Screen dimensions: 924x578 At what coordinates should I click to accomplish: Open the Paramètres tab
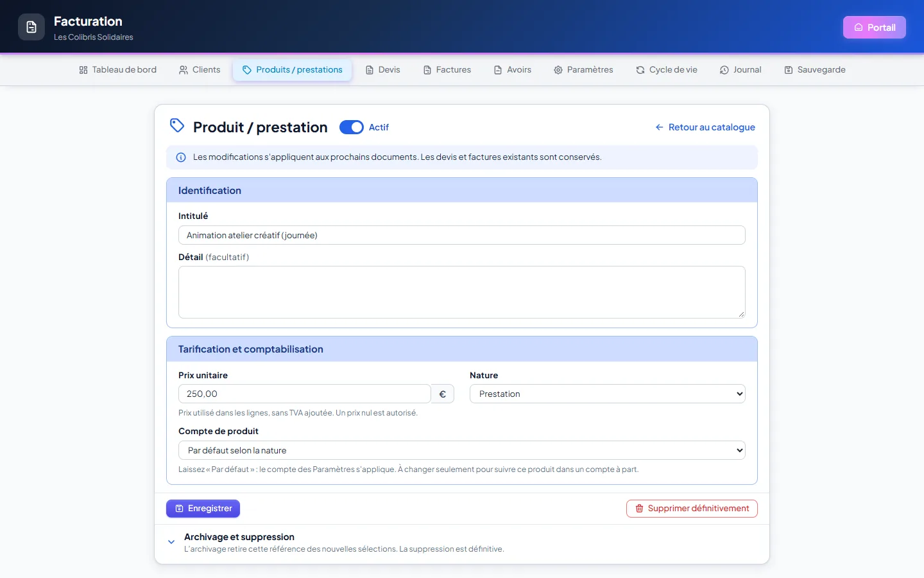click(x=584, y=70)
